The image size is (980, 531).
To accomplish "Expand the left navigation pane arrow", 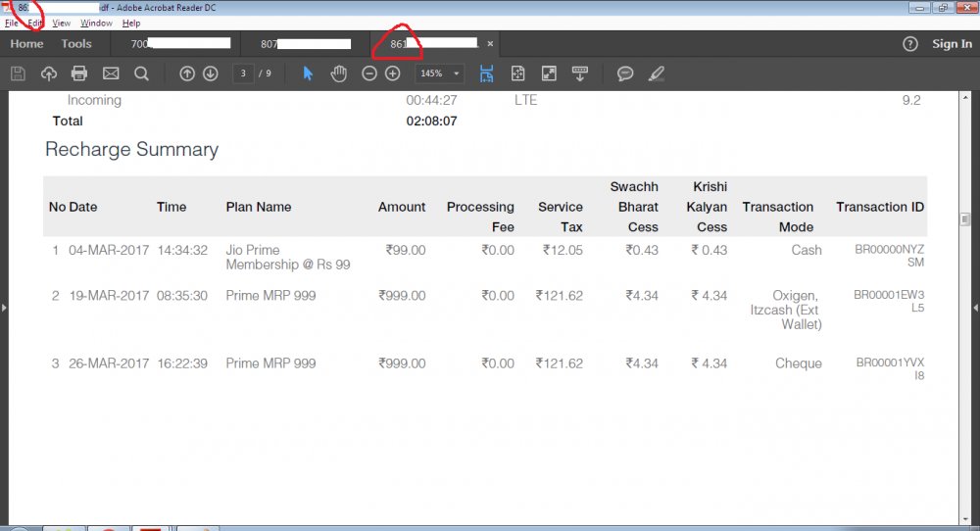I will tap(4, 308).
